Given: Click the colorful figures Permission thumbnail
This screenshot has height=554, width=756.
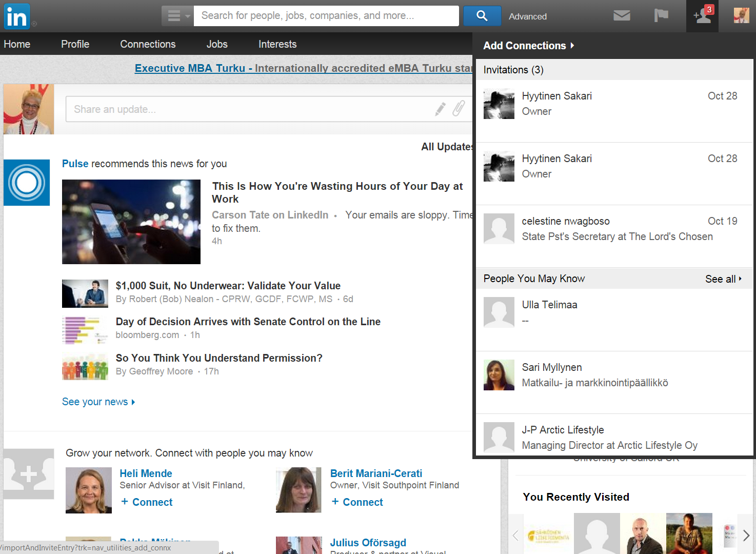Looking at the screenshot, I should (x=85, y=366).
